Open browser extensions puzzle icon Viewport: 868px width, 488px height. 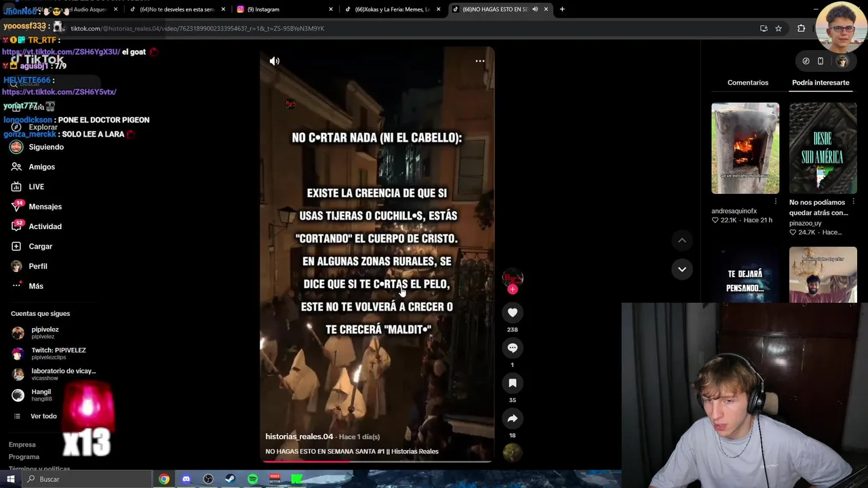click(802, 28)
